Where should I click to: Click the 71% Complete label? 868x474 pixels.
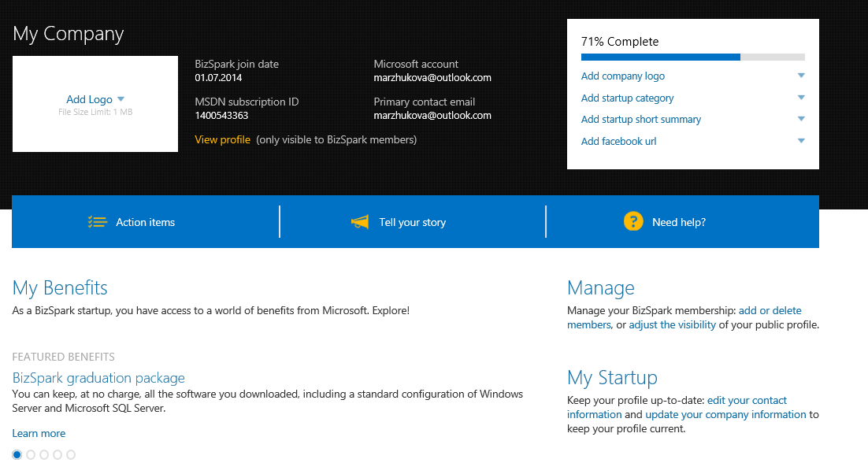620,42
